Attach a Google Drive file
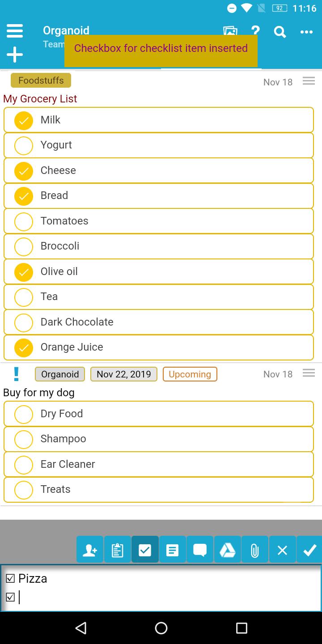This screenshot has width=322, height=644. point(227,549)
